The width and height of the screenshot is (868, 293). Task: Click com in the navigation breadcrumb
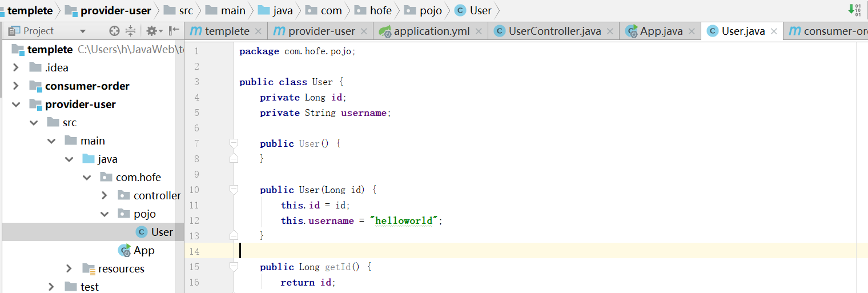[323, 10]
